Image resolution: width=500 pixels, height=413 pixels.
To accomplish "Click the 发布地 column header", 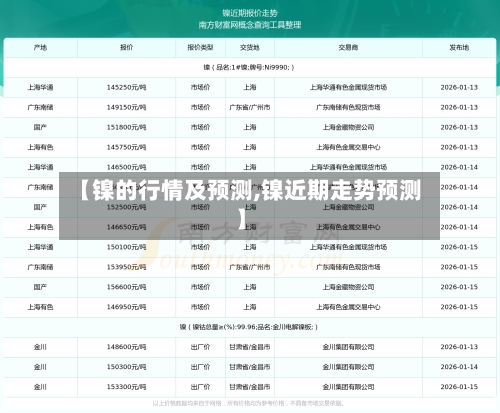I will (x=459, y=48).
